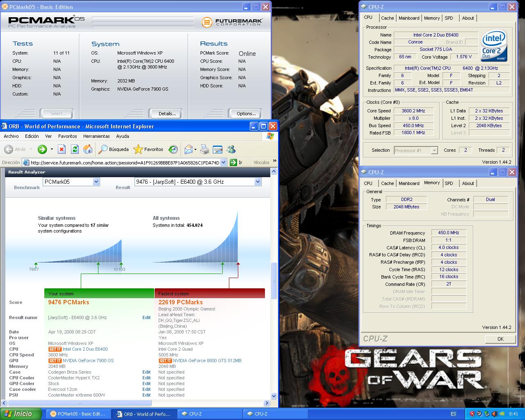Click the scroll down arrow in IE
The height and width of the screenshot is (420, 525).
click(274, 397)
